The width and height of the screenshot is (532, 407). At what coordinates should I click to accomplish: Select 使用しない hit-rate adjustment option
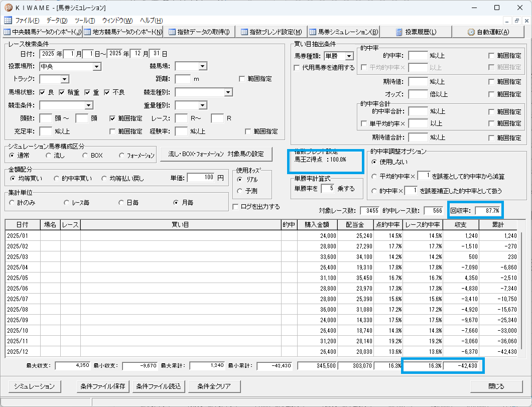click(x=374, y=162)
